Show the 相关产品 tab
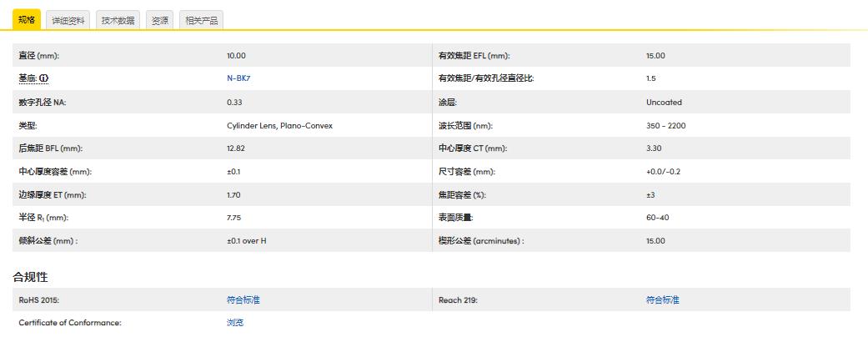 [201, 21]
